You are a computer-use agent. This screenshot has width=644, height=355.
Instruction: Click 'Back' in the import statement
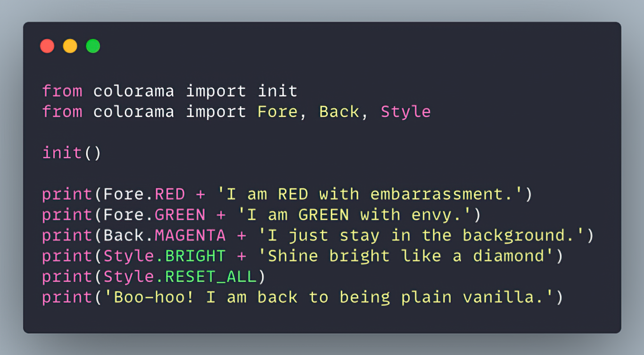click(339, 112)
